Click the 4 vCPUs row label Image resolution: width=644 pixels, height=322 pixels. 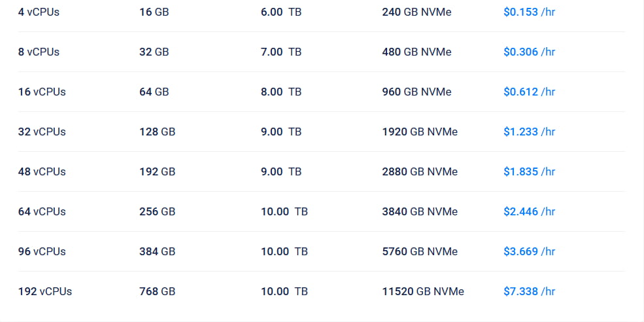(39, 12)
